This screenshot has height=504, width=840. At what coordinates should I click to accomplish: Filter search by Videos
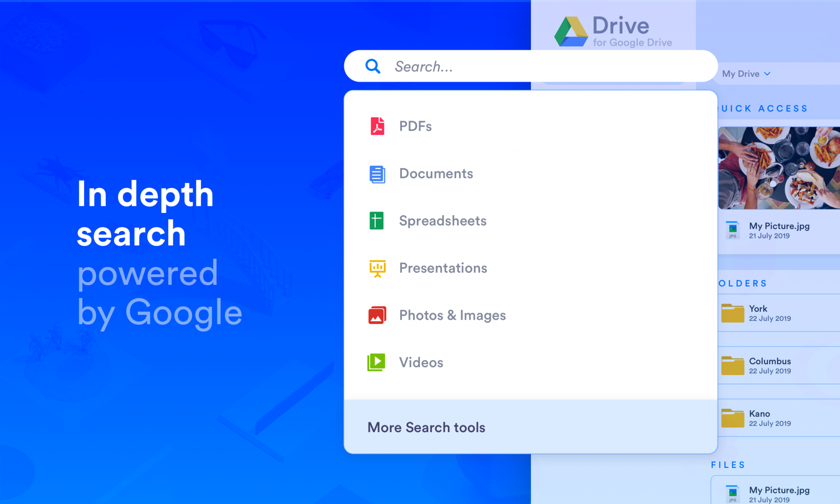tap(530, 362)
